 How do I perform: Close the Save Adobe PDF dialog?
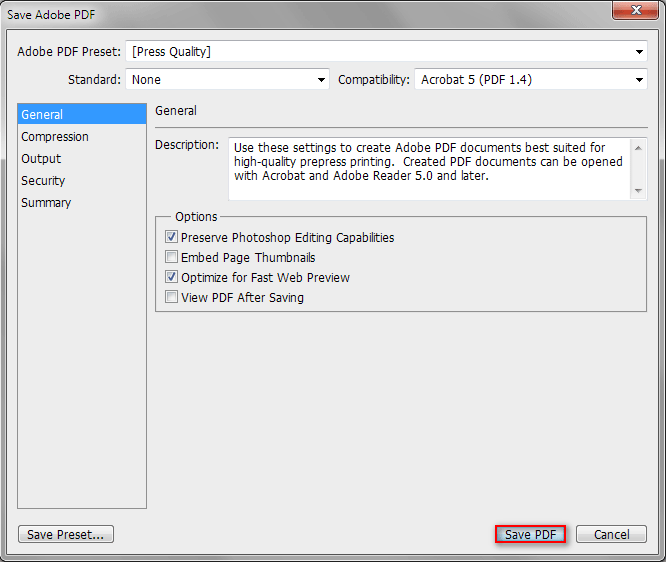click(635, 10)
